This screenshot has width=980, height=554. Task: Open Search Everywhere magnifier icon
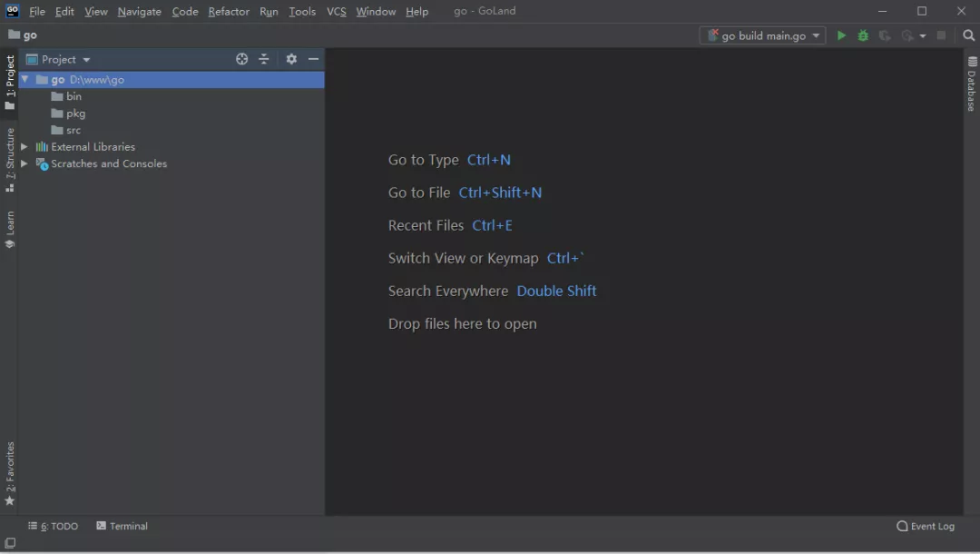coord(969,35)
